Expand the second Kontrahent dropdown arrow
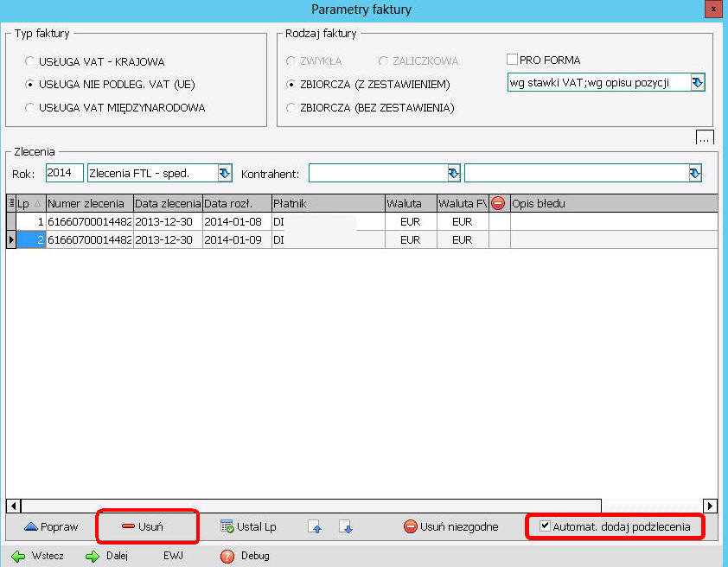 point(694,173)
